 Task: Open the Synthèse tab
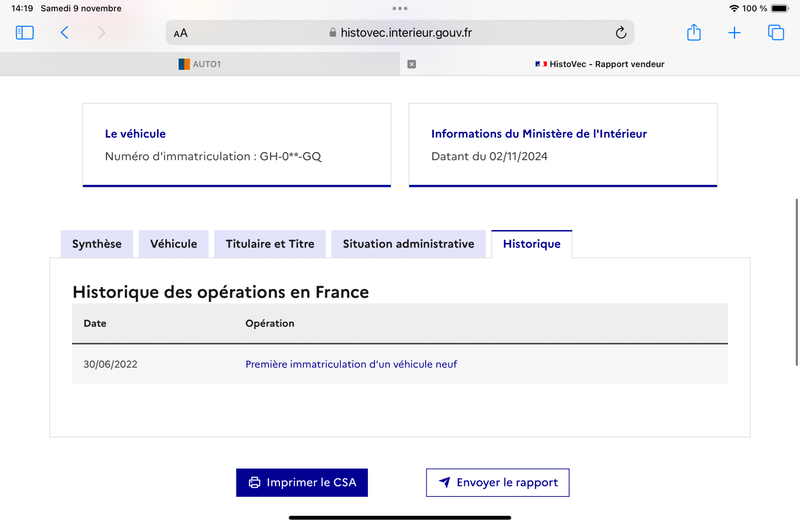97,244
